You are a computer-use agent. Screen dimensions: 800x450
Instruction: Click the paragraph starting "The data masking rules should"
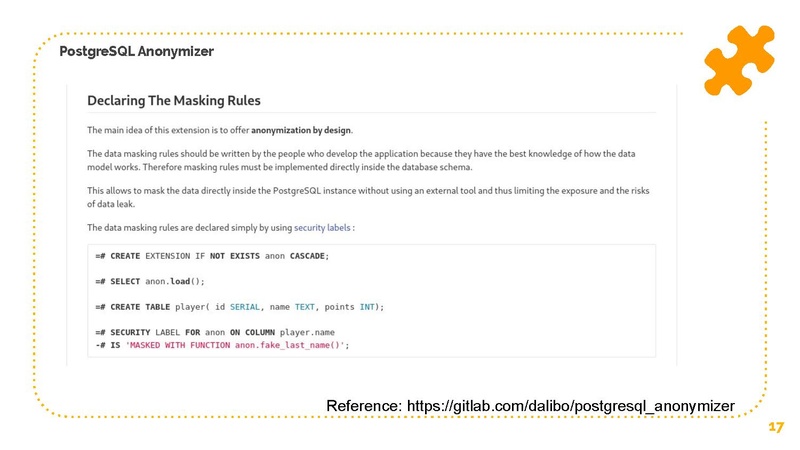pos(360,160)
